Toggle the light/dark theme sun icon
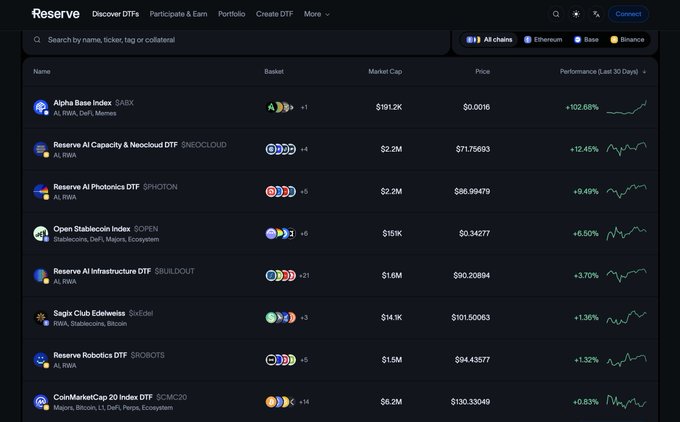This screenshot has height=422, width=680. 576,14
